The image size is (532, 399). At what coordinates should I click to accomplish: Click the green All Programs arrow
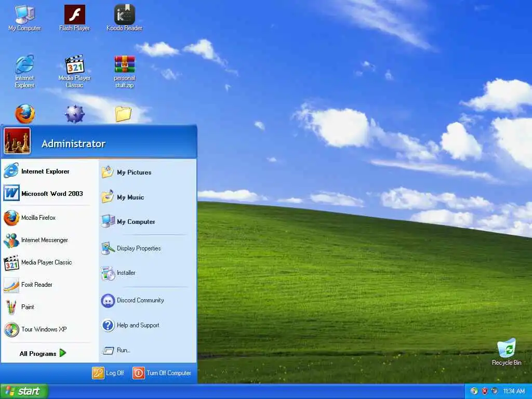point(63,353)
